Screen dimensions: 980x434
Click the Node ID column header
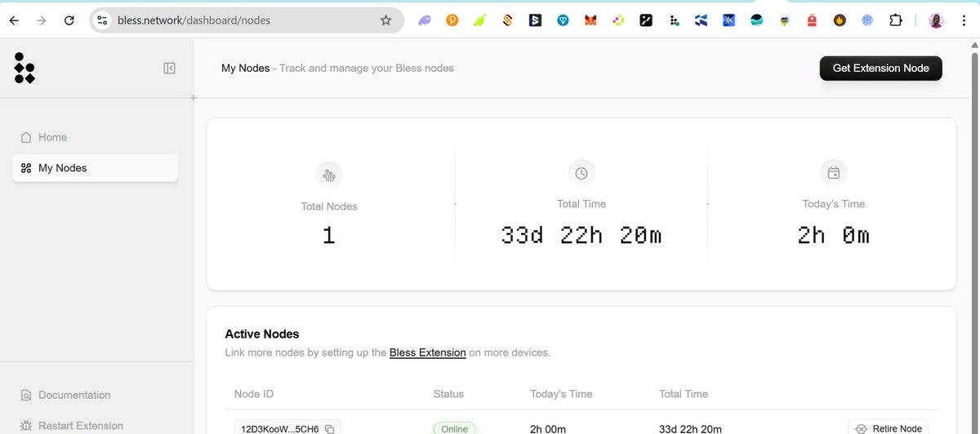coord(254,394)
